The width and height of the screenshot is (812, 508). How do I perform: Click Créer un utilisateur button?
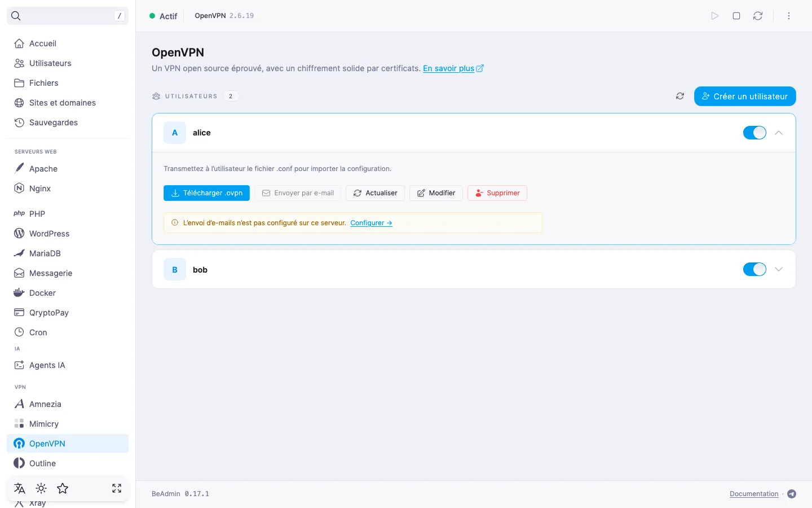[745, 97]
